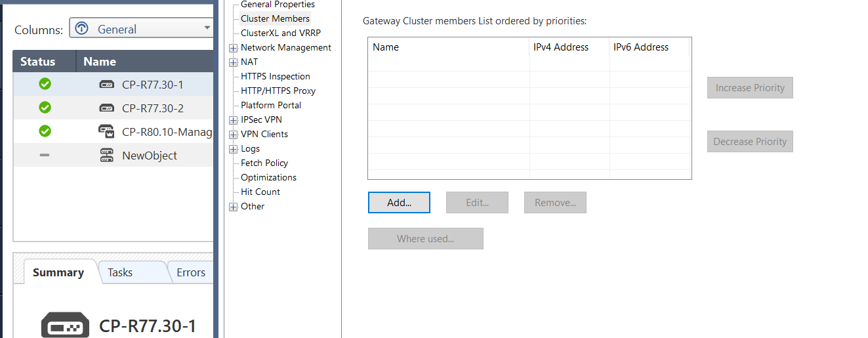Click green status check of CP-R80.10-Manag
Image resolution: width=868 pixels, height=338 pixels.
click(45, 131)
